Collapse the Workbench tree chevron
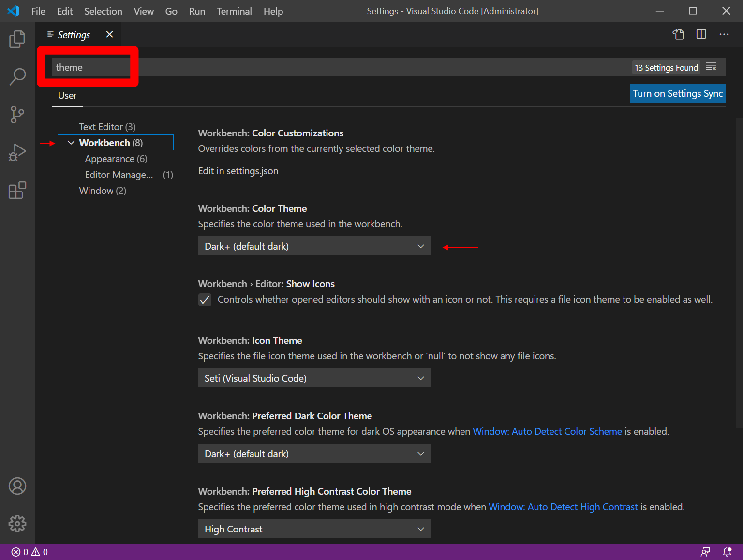The image size is (743, 560). (71, 143)
